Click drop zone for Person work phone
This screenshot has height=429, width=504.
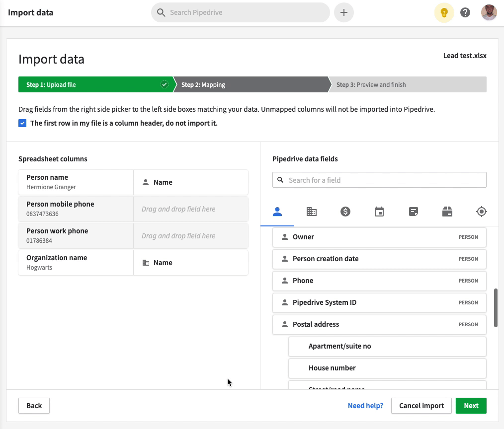191,236
